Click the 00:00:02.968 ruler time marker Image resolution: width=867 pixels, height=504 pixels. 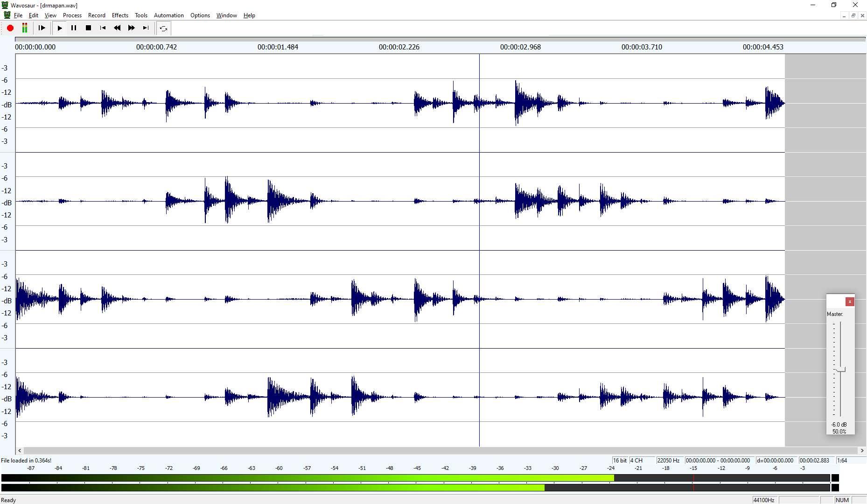pyautogui.click(x=520, y=47)
